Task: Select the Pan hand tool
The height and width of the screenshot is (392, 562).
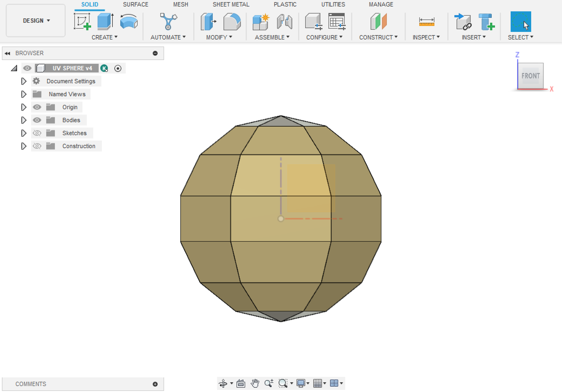Action: point(255,383)
